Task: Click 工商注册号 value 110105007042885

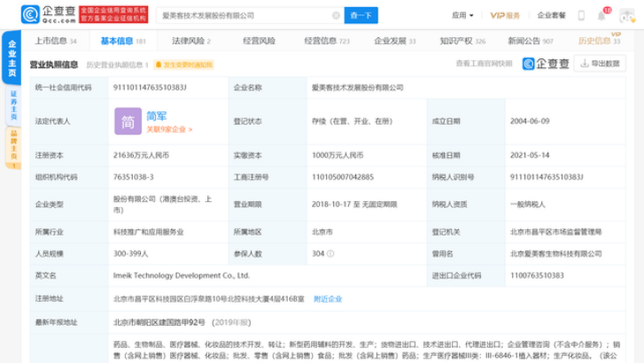Action: coord(343,177)
